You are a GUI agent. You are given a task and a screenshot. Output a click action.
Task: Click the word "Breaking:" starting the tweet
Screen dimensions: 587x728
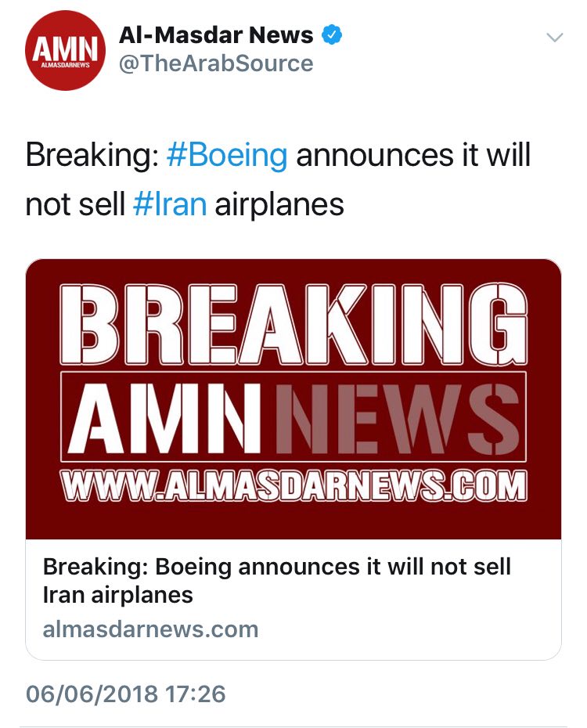click(92, 156)
